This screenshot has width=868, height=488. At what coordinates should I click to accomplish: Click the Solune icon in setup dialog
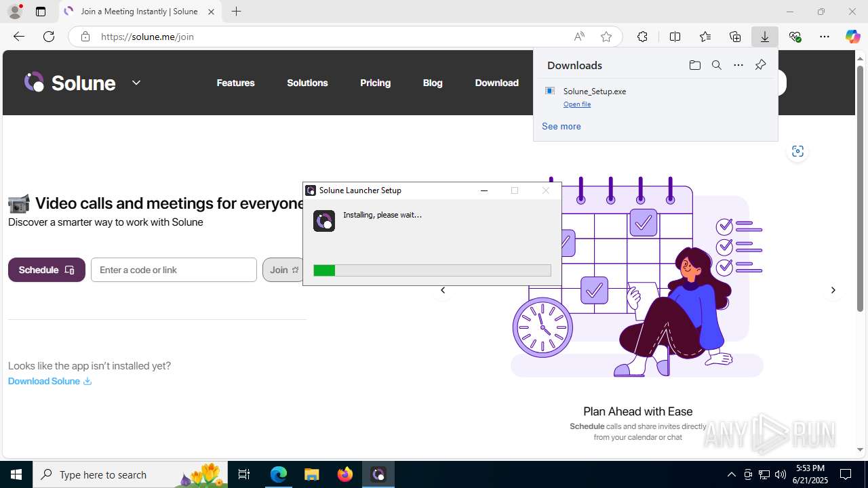point(324,221)
